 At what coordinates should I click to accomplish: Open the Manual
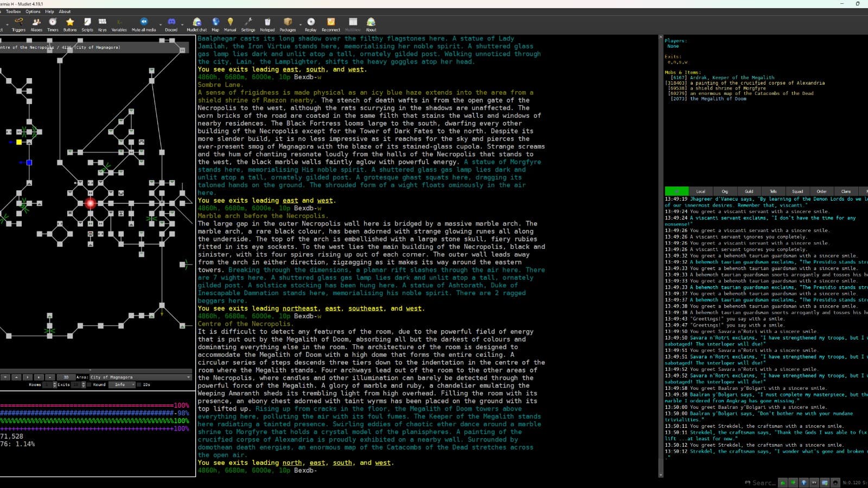point(230,24)
